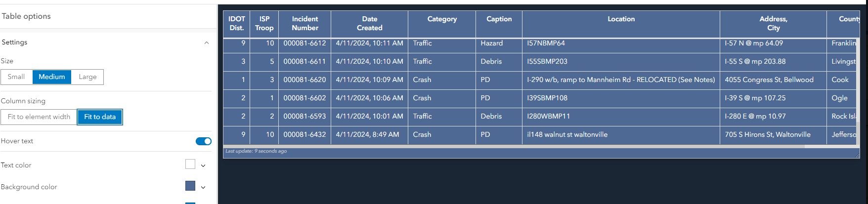Screen dimensions: 868x204
Task: Click the IDOT Dist. column header
Action: [x=237, y=24]
